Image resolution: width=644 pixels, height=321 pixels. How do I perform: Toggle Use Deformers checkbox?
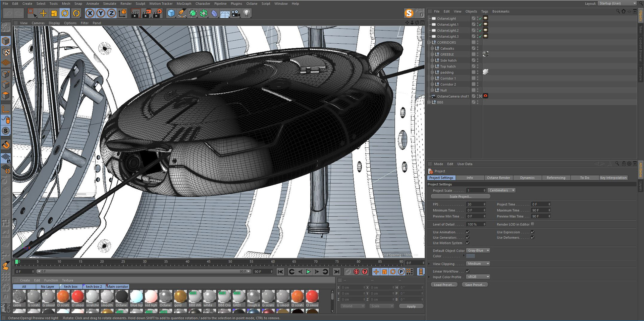pyautogui.click(x=532, y=237)
